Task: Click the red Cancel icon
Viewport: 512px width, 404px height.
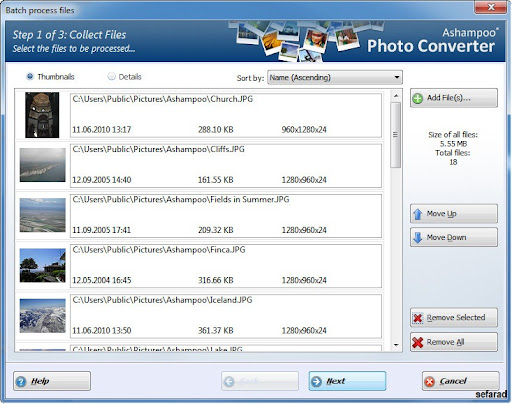Action: [x=430, y=382]
